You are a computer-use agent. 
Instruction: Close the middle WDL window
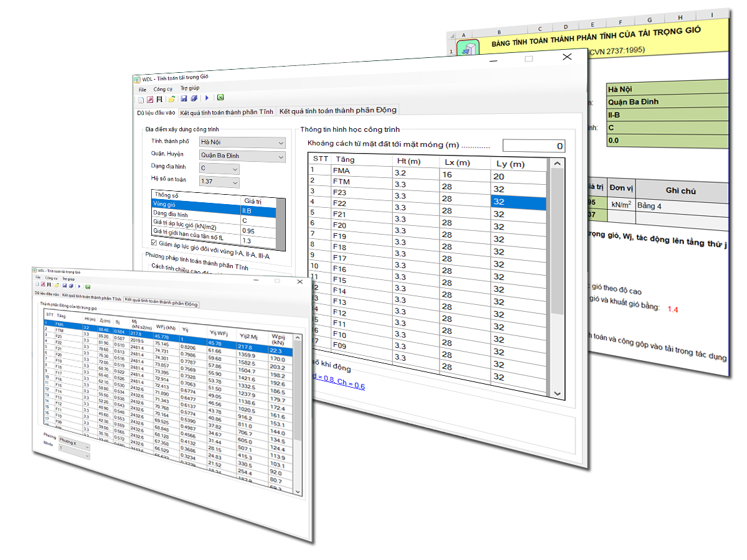[566, 57]
